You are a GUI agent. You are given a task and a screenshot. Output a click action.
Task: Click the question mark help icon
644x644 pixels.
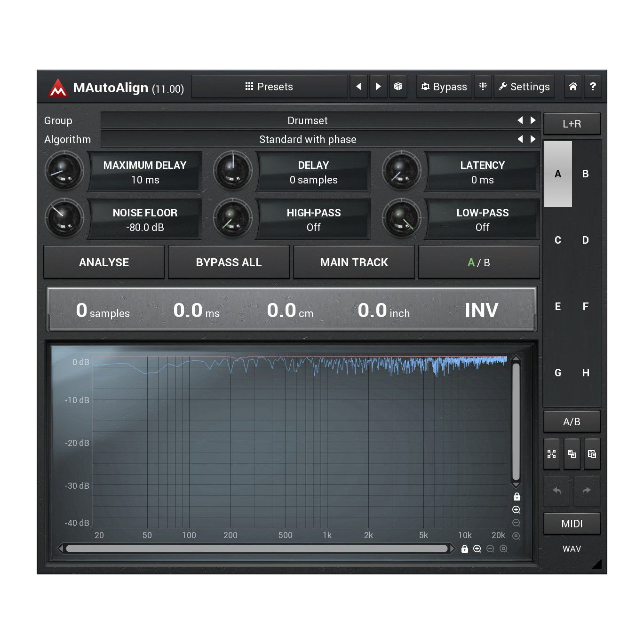click(593, 87)
